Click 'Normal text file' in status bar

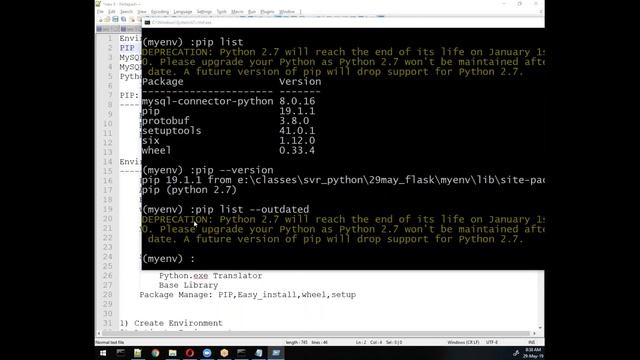coord(110,342)
